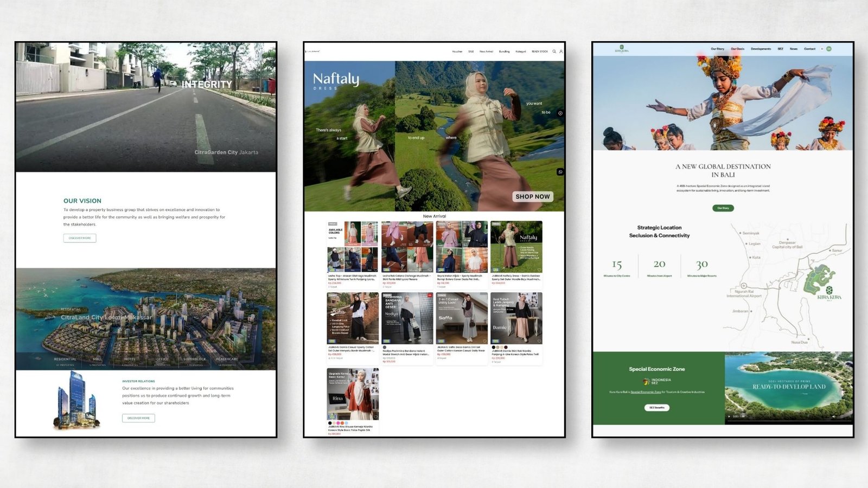Click floating target icon above 'to be' text
Image resolution: width=868 pixels, height=488 pixels.
[560, 113]
